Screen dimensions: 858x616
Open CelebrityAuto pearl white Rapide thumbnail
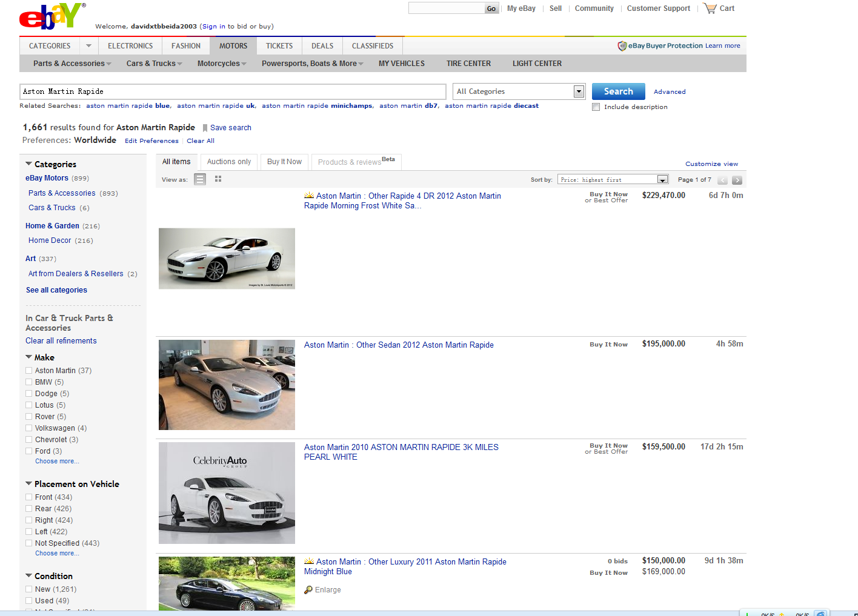pos(227,493)
